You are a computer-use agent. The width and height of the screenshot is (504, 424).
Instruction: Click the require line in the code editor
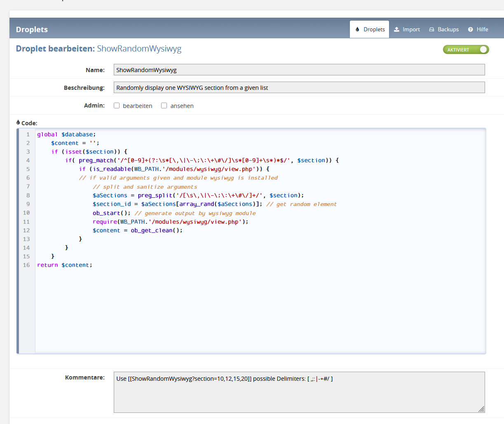pyautogui.click(x=170, y=222)
